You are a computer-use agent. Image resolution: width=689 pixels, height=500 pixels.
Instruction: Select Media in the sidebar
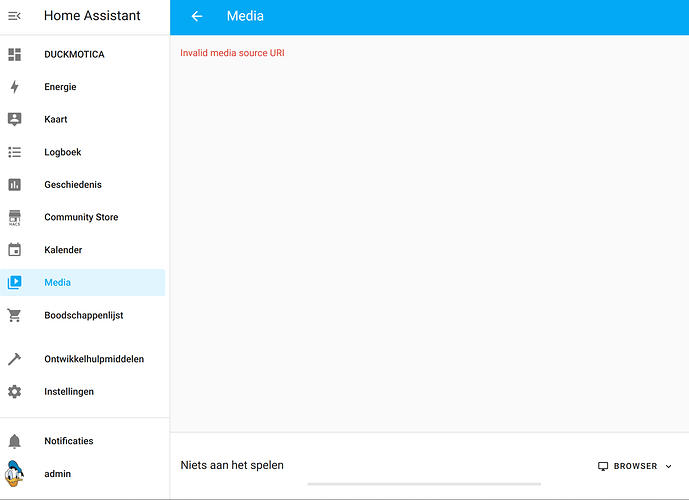click(x=83, y=283)
